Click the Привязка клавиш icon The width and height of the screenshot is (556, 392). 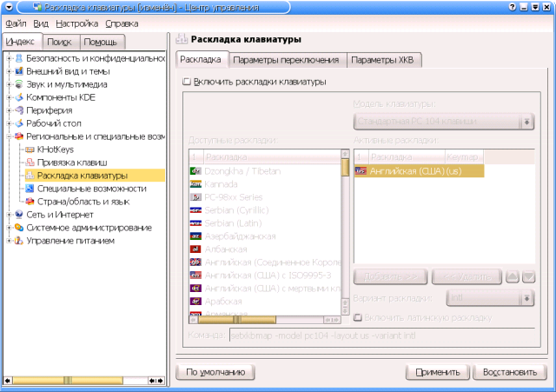tap(30, 163)
